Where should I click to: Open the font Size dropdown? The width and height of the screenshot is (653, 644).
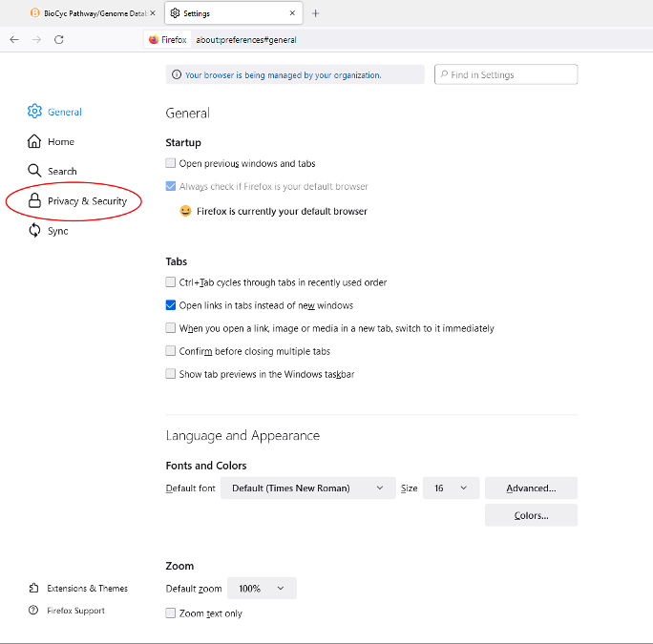coord(451,488)
